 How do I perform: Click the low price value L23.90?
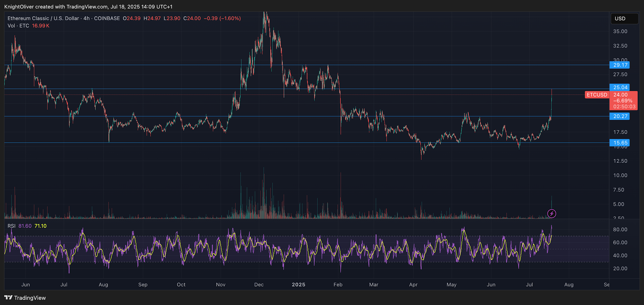[172, 18]
